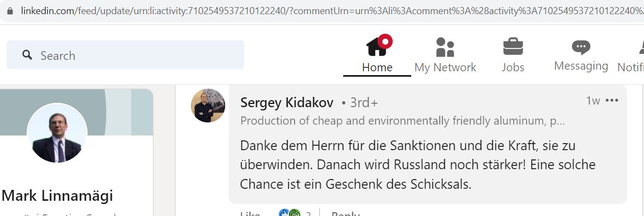View site info via address bar padlock
This screenshot has width=644, height=216.
click(10, 11)
